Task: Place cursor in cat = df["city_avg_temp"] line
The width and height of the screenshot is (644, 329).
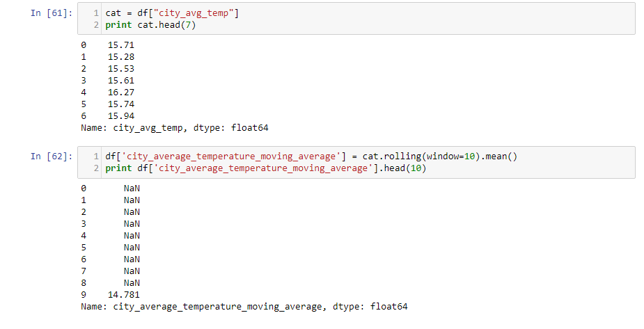Action: coord(172,13)
